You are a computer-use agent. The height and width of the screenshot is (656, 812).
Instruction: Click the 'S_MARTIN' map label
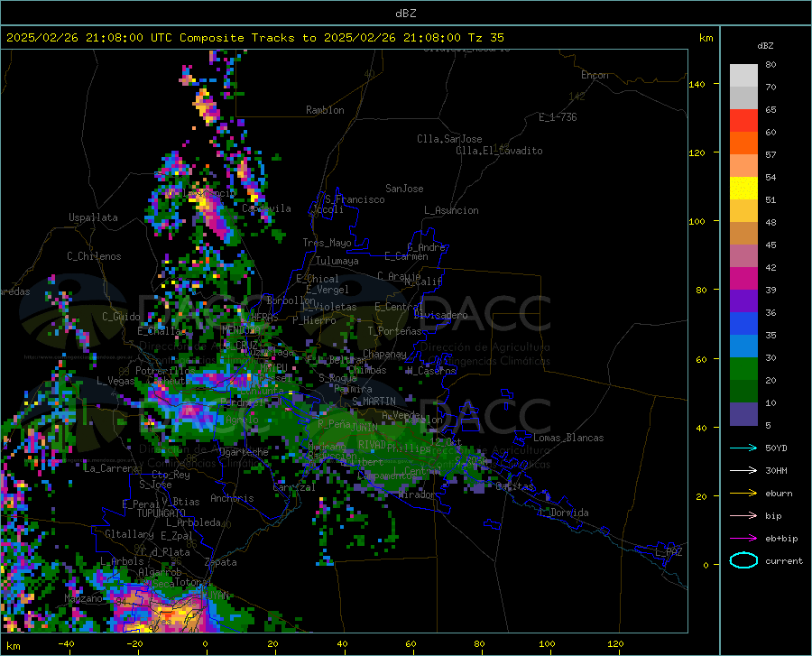pyautogui.click(x=374, y=402)
